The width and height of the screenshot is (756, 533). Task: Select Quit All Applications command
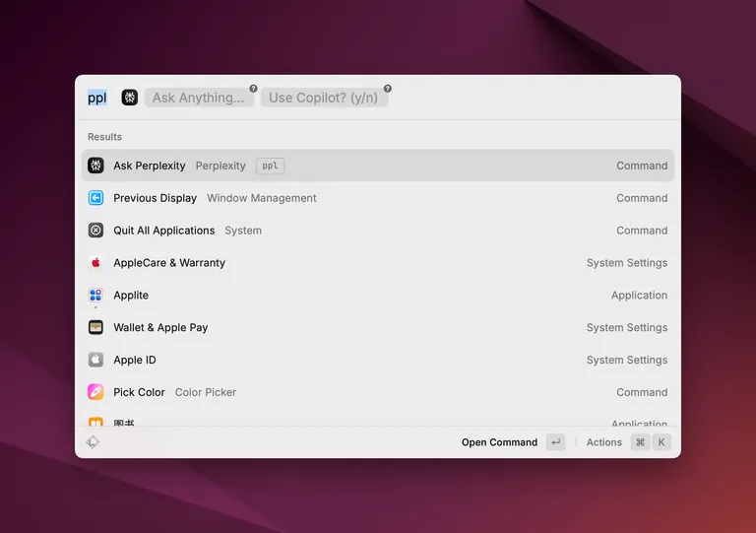(x=378, y=231)
